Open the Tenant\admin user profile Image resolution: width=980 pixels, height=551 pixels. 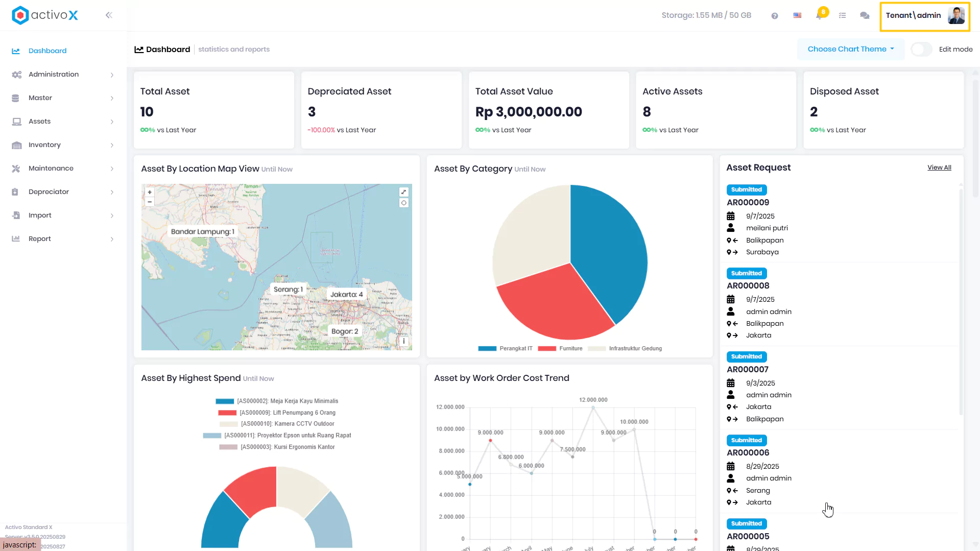[x=925, y=16]
